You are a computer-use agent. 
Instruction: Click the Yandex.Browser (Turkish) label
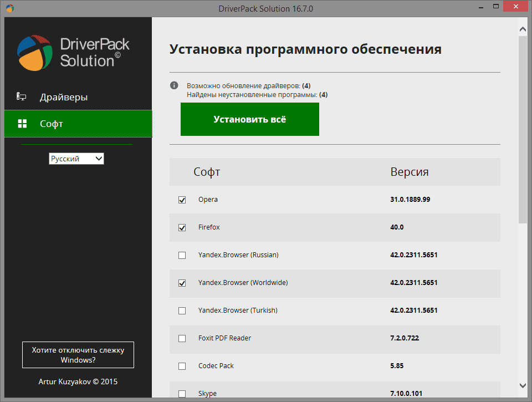point(238,311)
